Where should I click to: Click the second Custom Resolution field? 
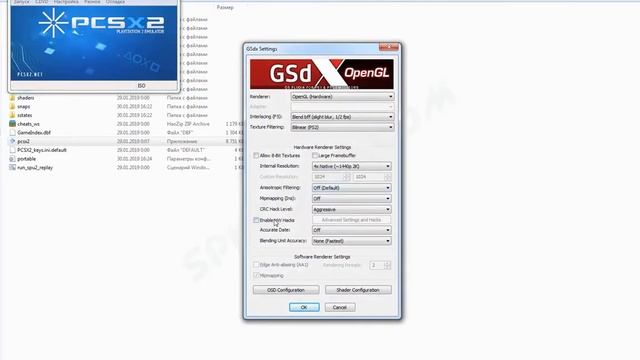pos(372,177)
